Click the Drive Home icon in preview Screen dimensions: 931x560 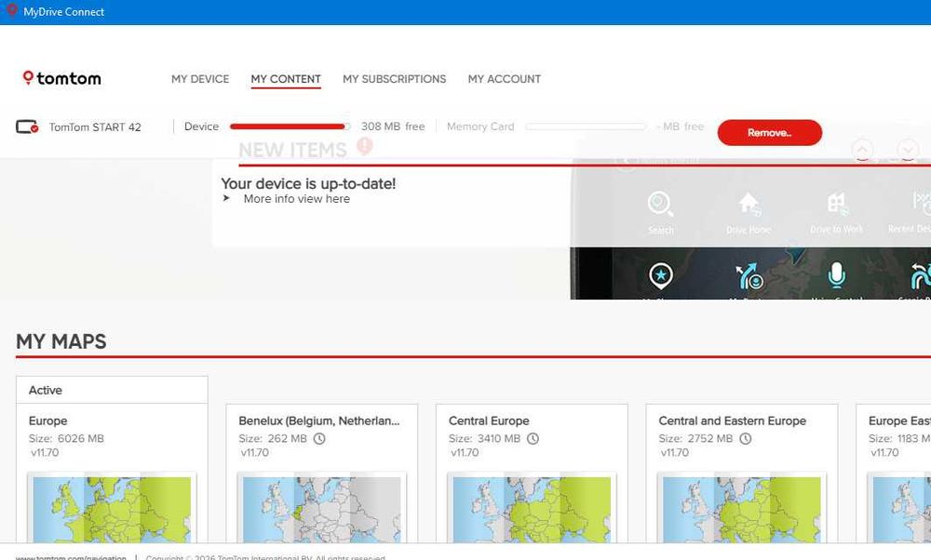tap(749, 204)
